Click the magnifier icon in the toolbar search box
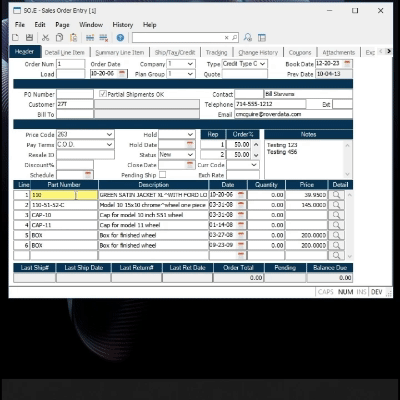Screen dimensions: 400x400 tap(234, 38)
